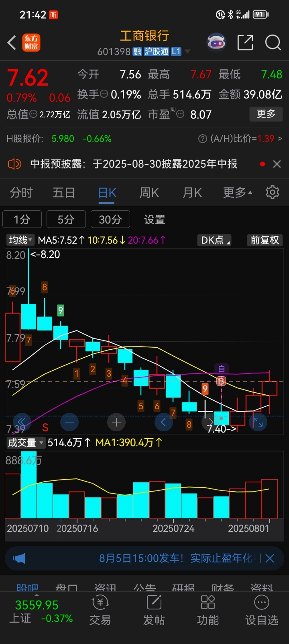Tap the 换手 info circle icon
This screenshot has width=289, height=644.
(x=104, y=94)
